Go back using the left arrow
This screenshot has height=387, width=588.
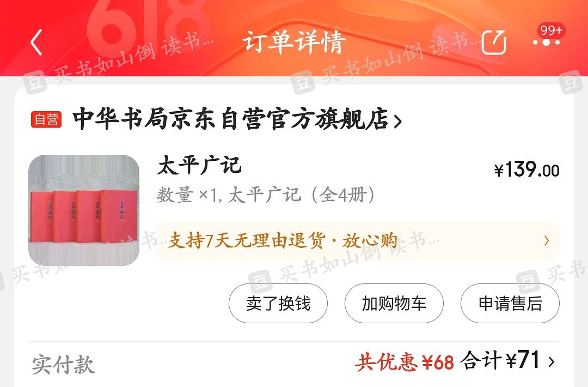[x=36, y=42]
